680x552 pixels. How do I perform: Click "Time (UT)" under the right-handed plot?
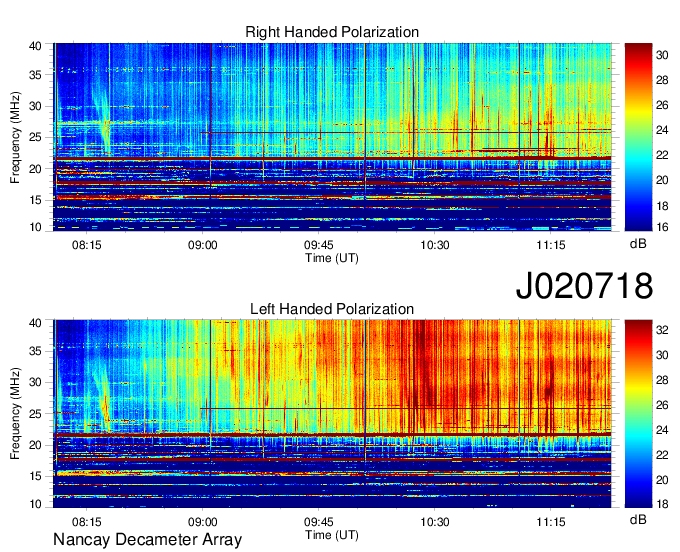tap(332, 258)
